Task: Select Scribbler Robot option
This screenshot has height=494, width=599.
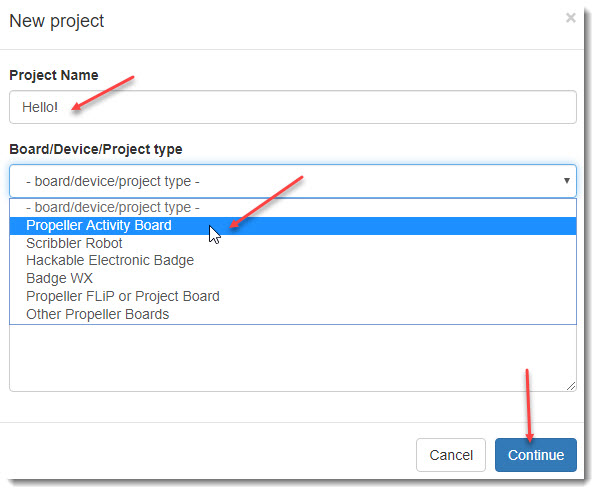Action: [x=293, y=243]
